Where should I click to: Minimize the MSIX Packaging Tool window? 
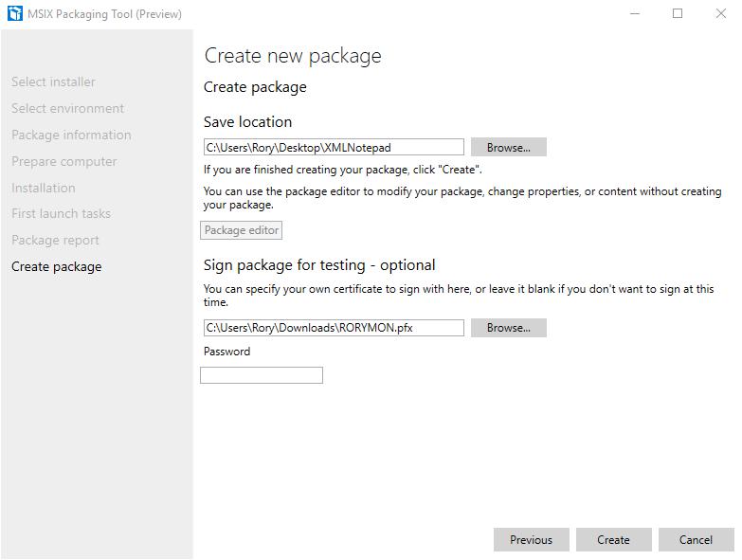[635, 13]
